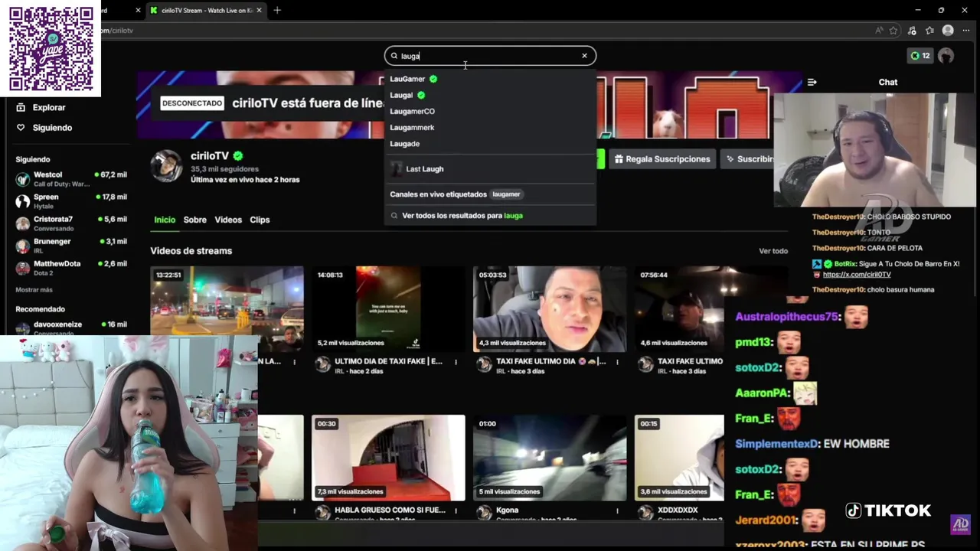Open Brunenger channel in sidebar
This screenshot has height=551, width=980.
coord(70,246)
